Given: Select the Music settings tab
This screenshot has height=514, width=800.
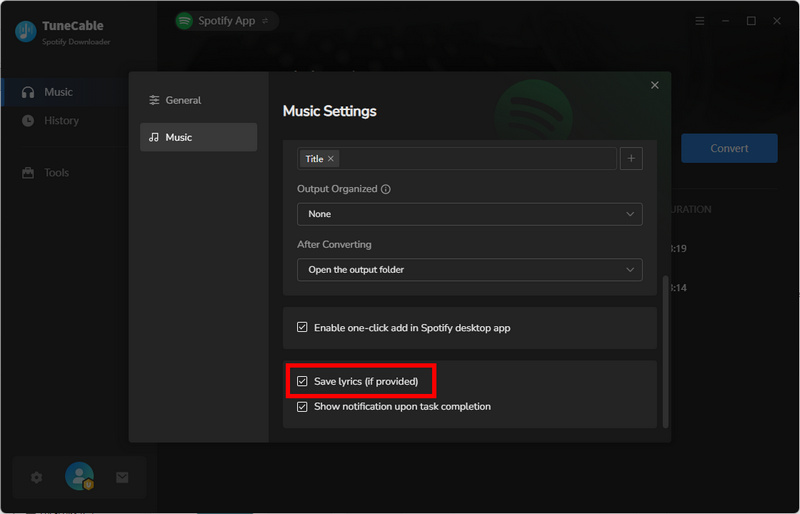Looking at the screenshot, I should [198, 137].
